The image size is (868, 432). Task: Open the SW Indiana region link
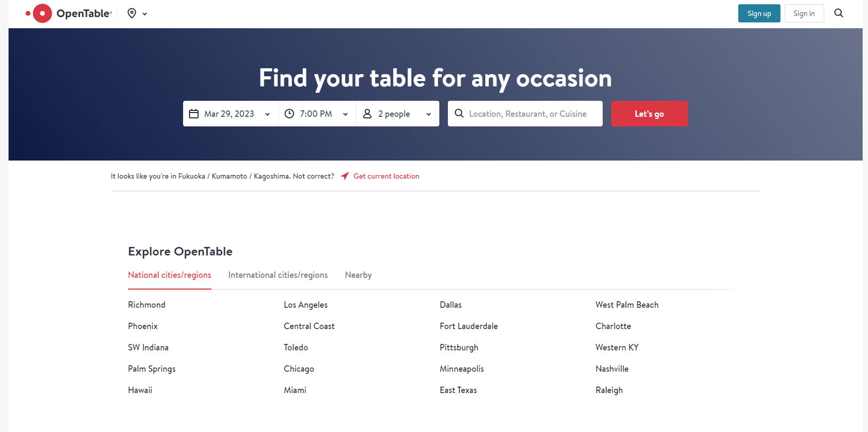148,347
